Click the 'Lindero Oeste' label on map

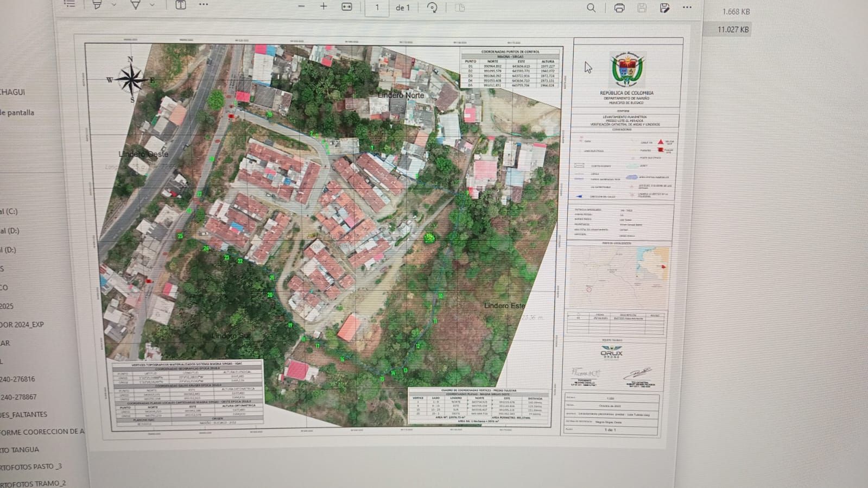coord(144,154)
